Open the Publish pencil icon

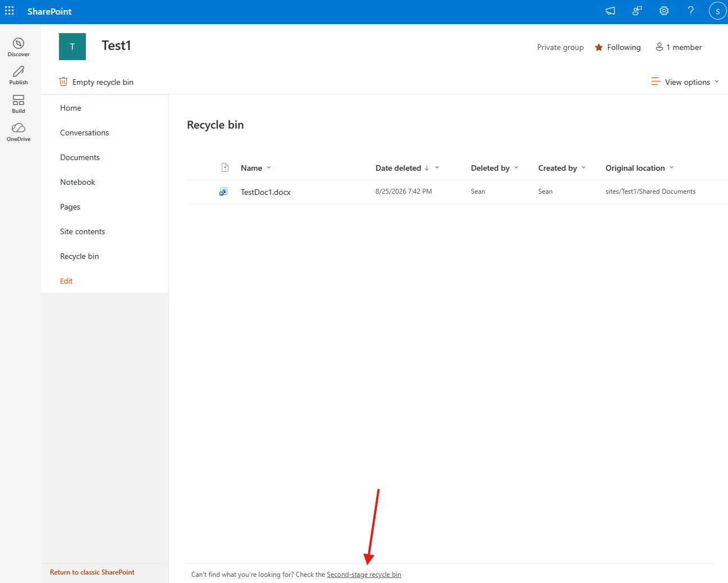click(19, 71)
